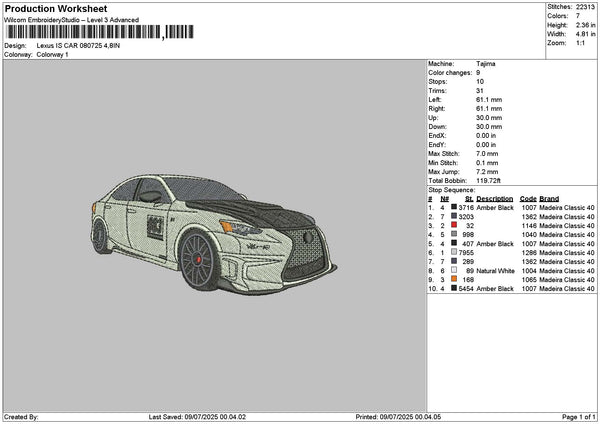Viewport: 600px width, 424px height.
Task: Select the dark swatch beside 3203 stitches
Action: point(455,216)
